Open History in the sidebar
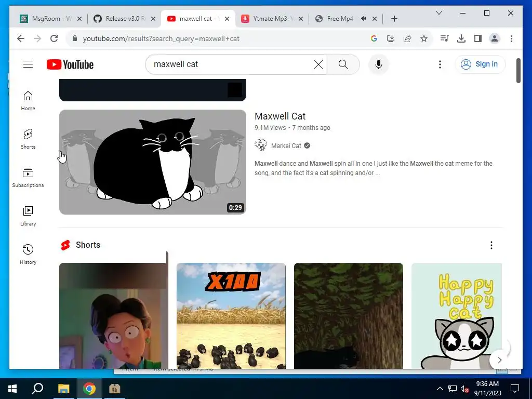 (x=28, y=255)
